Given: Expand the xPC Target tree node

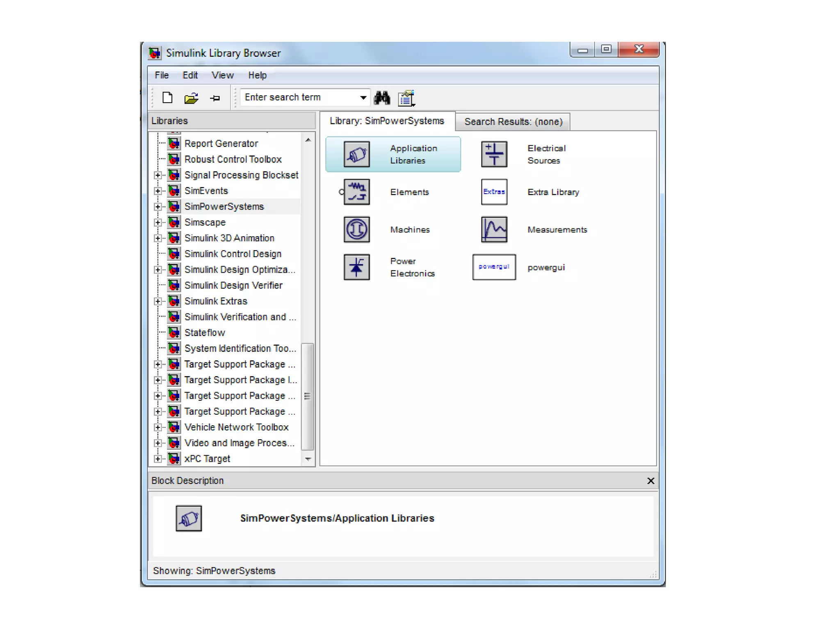Looking at the screenshot, I should click(157, 459).
